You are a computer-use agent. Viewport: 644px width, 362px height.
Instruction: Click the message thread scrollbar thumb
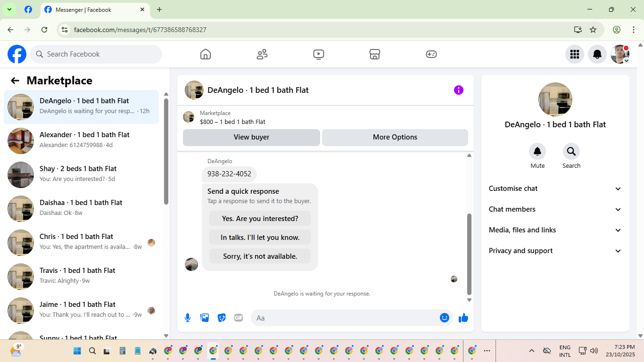click(469, 254)
